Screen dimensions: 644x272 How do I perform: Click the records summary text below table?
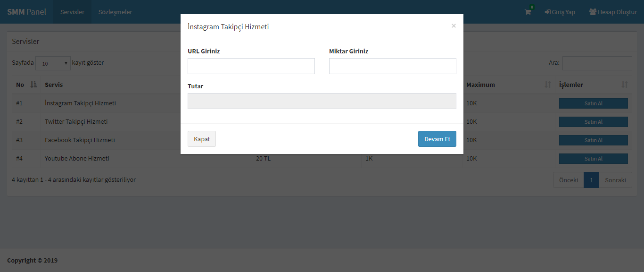click(x=74, y=179)
